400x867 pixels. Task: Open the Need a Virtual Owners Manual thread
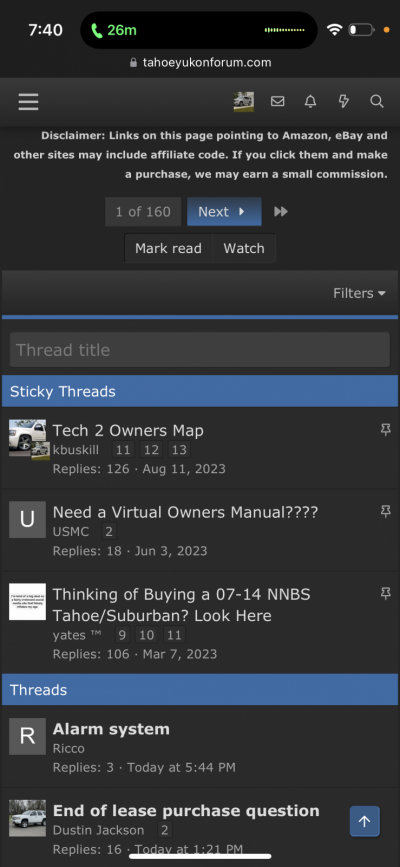pos(185,512)
